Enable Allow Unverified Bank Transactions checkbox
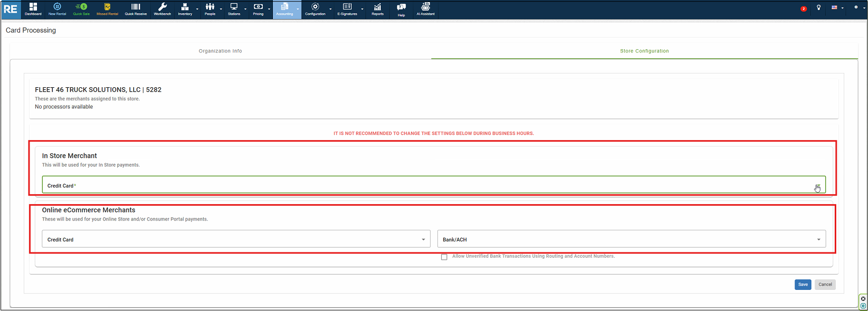The image size is (868, 311). pos(444,257)
